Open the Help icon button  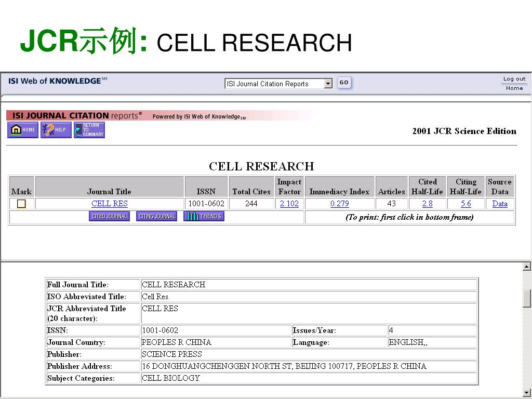click(x=56, y=130)
